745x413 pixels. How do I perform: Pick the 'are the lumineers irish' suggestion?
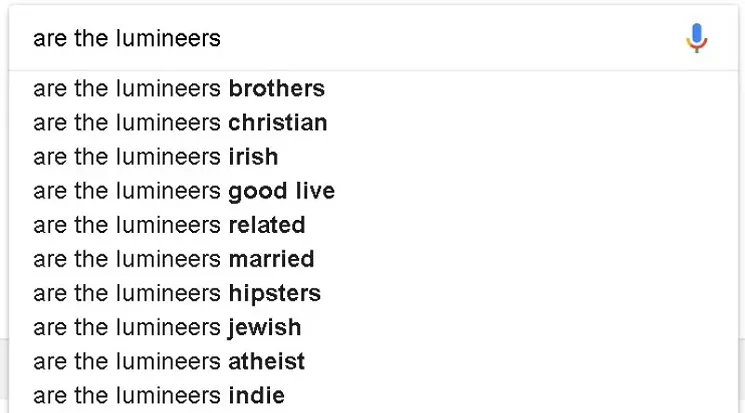(373, 157)
